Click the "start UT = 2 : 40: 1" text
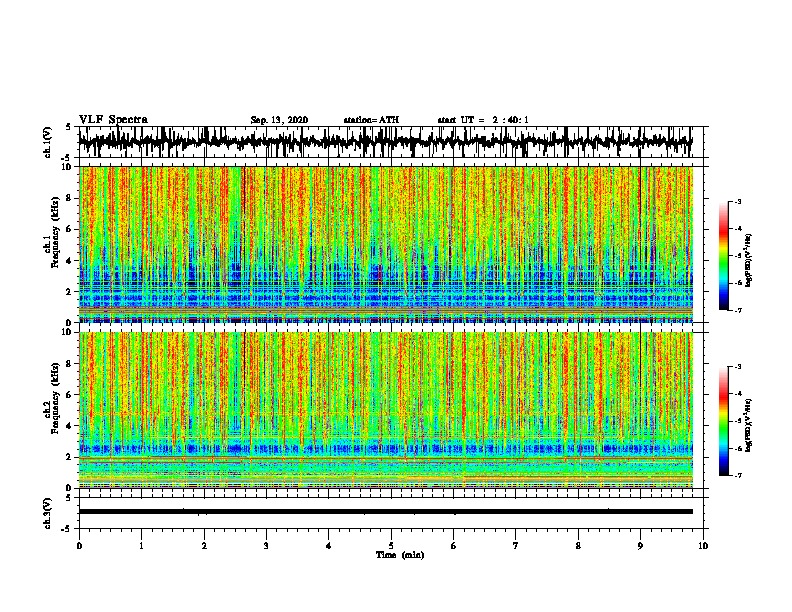This screenshot has width=792, height=612. point(483,120)
